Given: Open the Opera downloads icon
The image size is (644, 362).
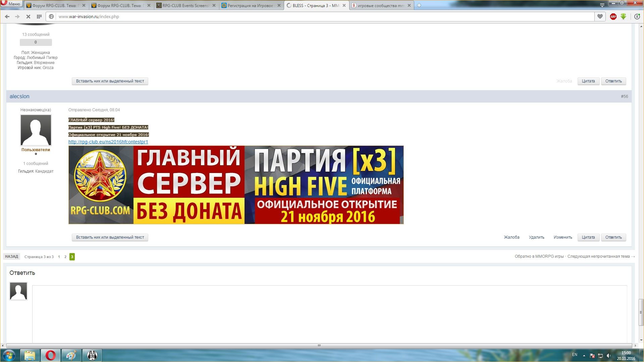Looking at the screenshot, I should pos(637,16).
